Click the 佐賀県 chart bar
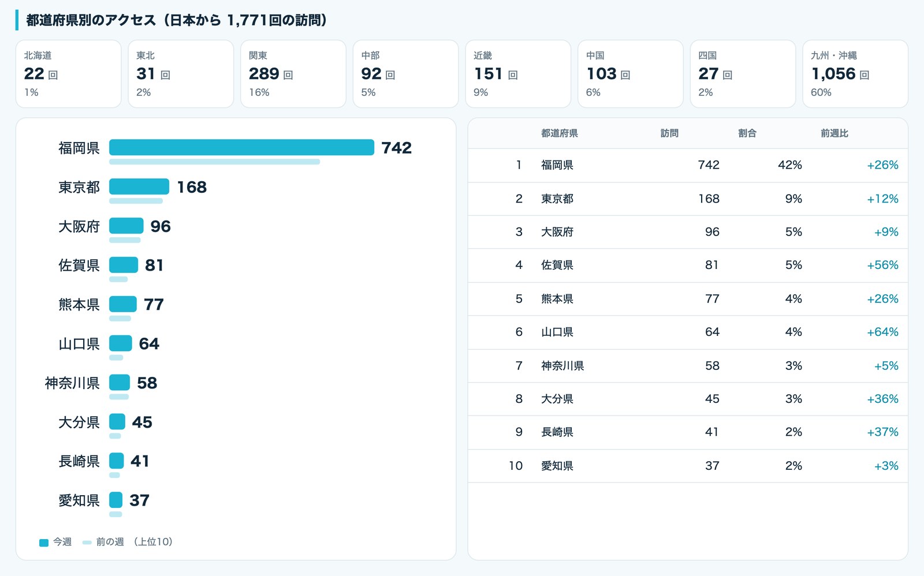 124,265
